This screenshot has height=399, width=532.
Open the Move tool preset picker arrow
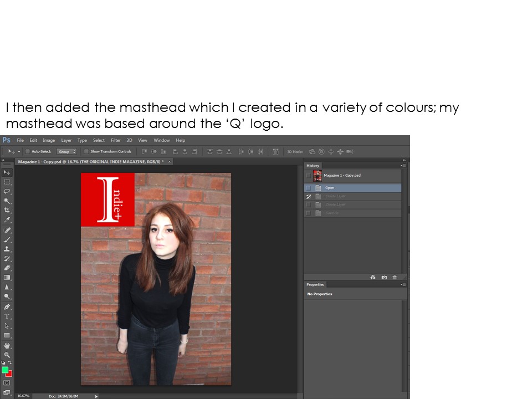point(19,152)
